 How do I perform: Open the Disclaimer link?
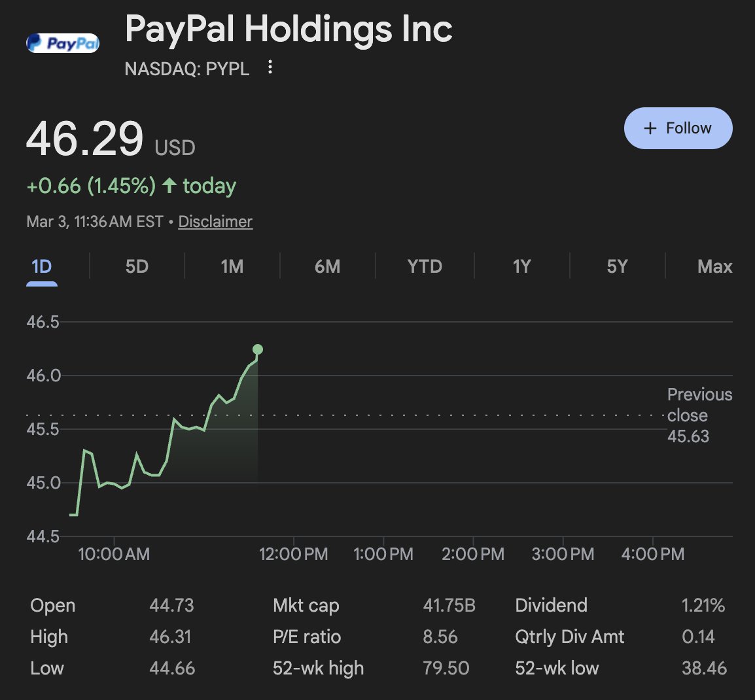pyautogui.click(x=215, y=222)
